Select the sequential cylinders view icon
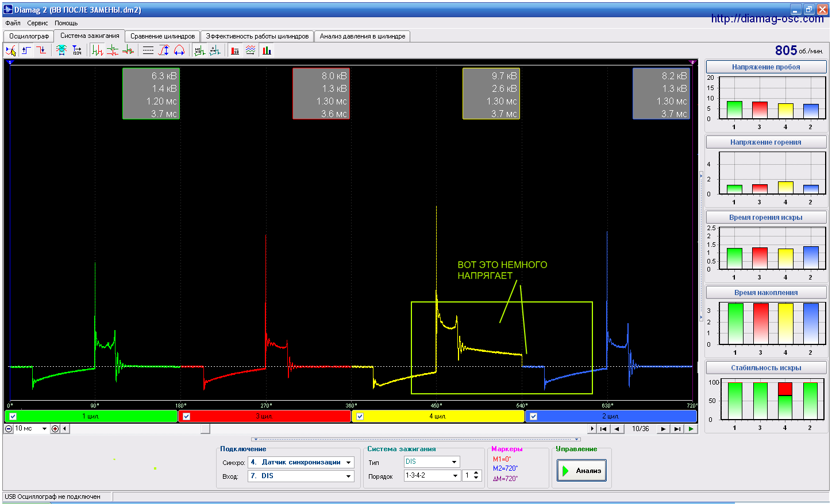This screenshot has height=504, width=832. click(97, 51)
